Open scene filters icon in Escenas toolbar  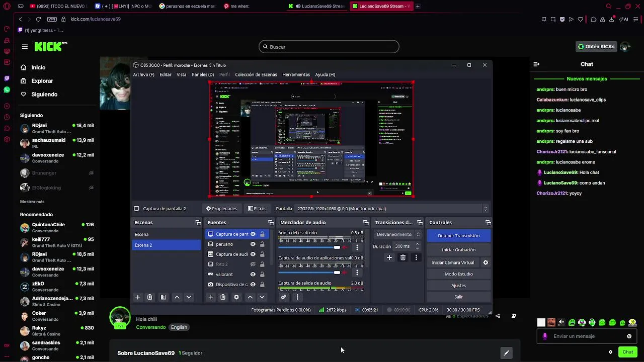[x=164, y=297]
